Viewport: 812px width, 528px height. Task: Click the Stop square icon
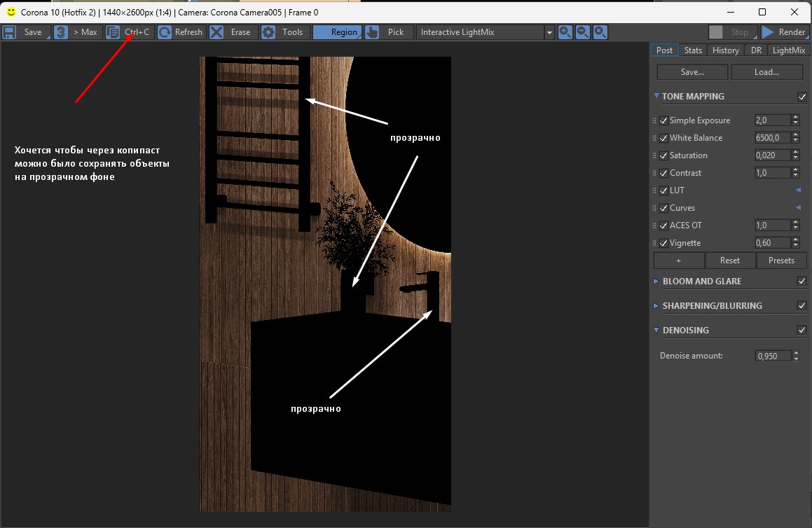(716, 32)
